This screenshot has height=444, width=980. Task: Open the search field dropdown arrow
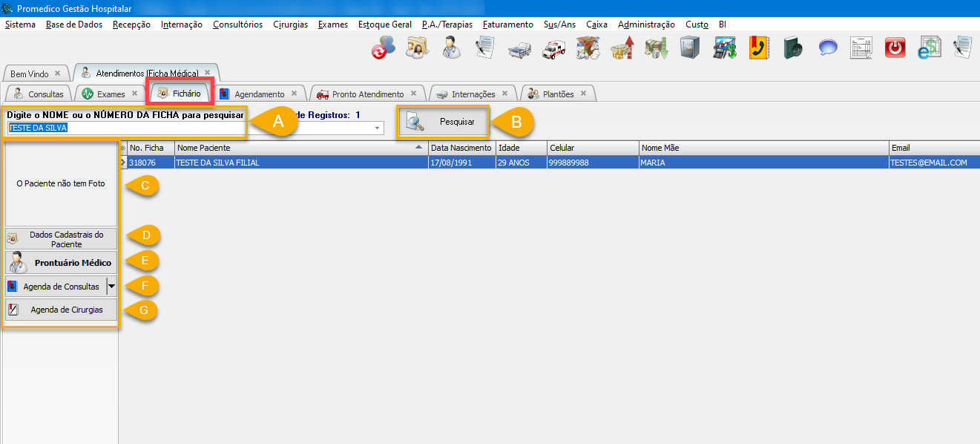pos(378,128)
